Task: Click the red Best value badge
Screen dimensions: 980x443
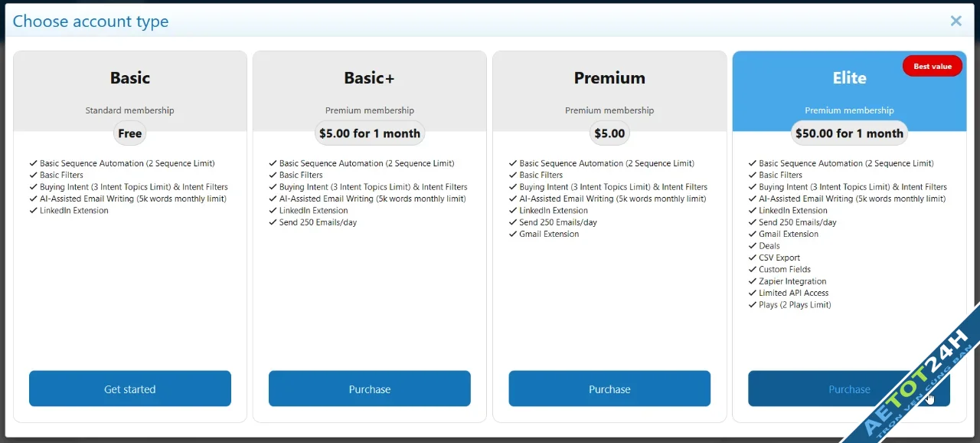Action: click(932, 66)
